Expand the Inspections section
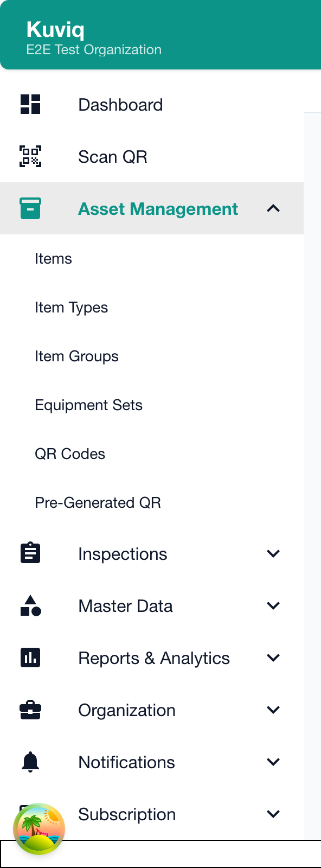This screenshot has height=868, width=321. point(273,553)
